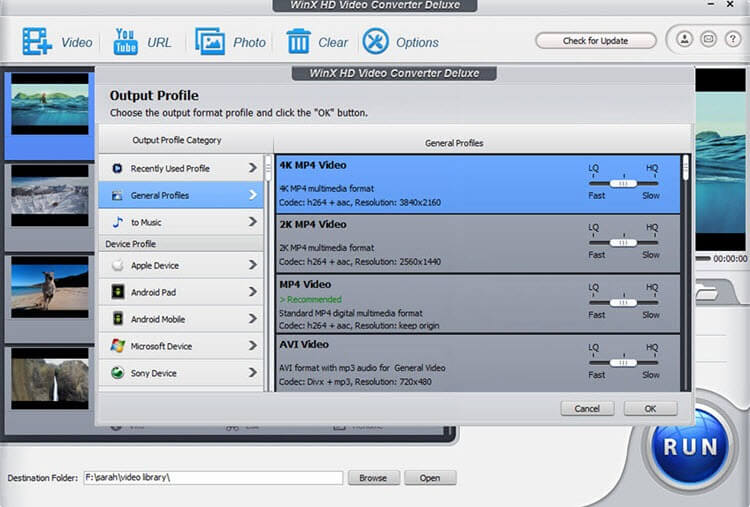Select the surfer video thumbnail
Viewport: 750px width, 507px height.
click(50, 104)
